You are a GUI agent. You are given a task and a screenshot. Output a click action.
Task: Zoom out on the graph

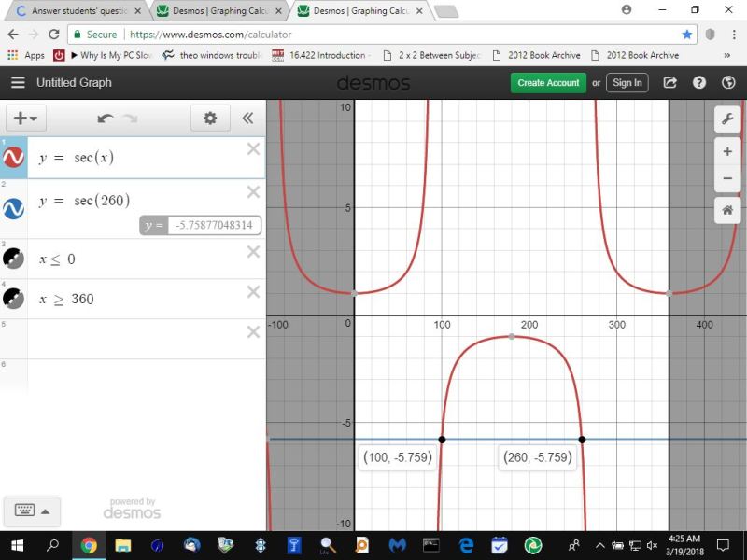coord(727,178)
